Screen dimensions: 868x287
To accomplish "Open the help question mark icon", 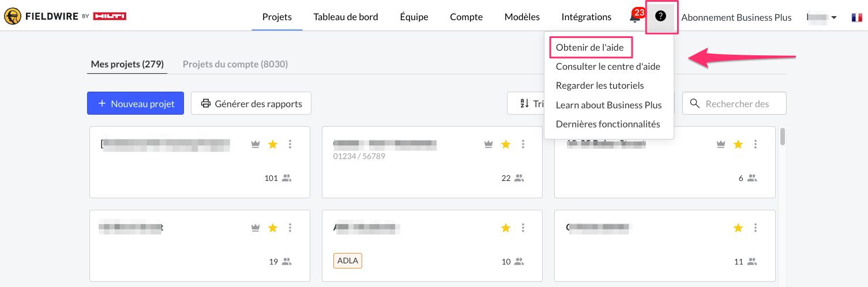I will coord(661,17).
